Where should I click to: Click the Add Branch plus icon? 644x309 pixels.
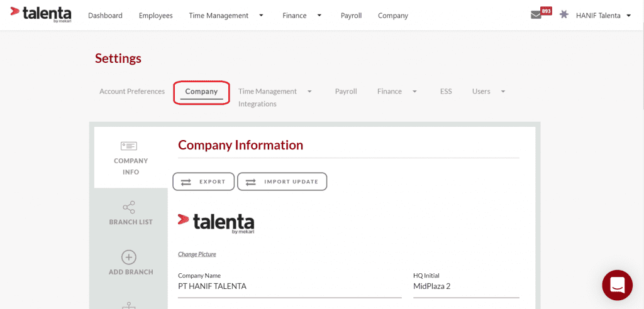click(x=129, y=257)
